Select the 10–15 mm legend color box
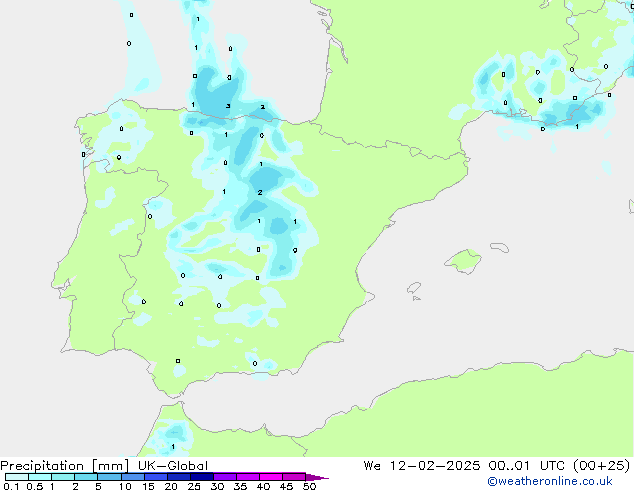The width and height of the screenshot is (634, 490). 132,477
